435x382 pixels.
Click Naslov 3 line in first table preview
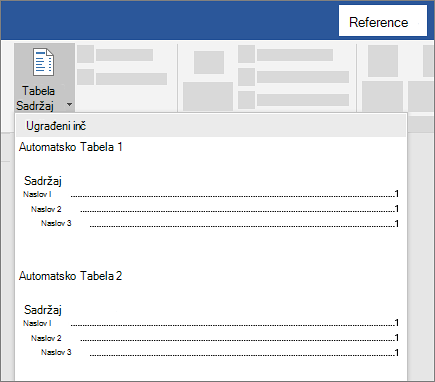(x=220, y=223)
